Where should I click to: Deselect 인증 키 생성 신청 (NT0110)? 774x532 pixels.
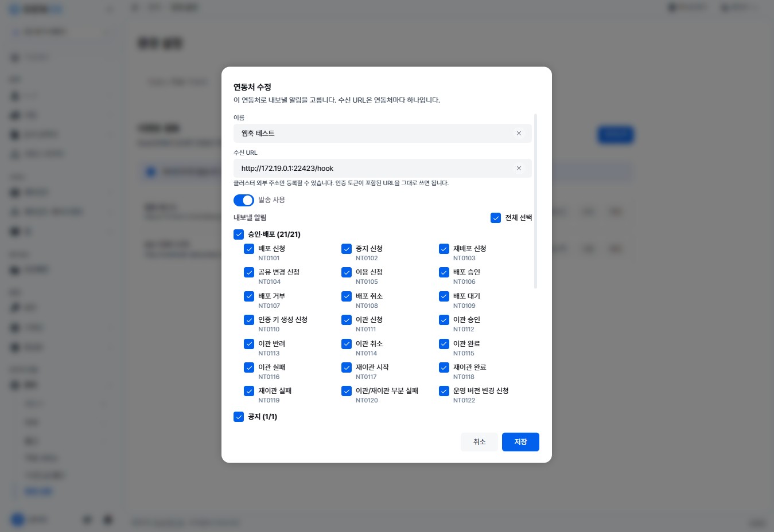tap(249, 320)
